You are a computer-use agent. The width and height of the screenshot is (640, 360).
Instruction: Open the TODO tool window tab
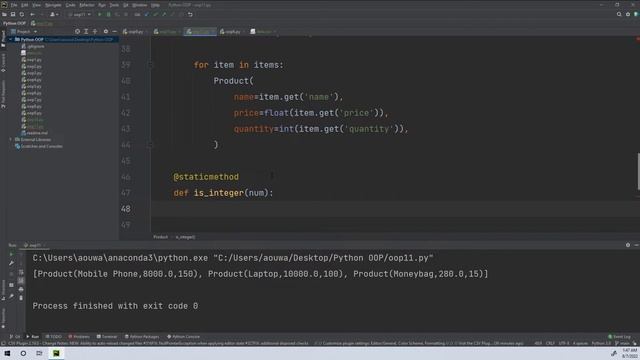coord(53,337)
